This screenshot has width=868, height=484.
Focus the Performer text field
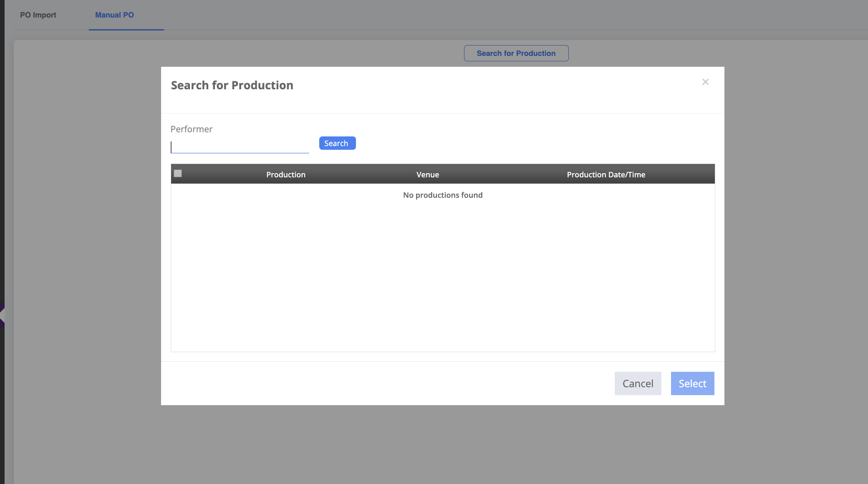[240, 147]
